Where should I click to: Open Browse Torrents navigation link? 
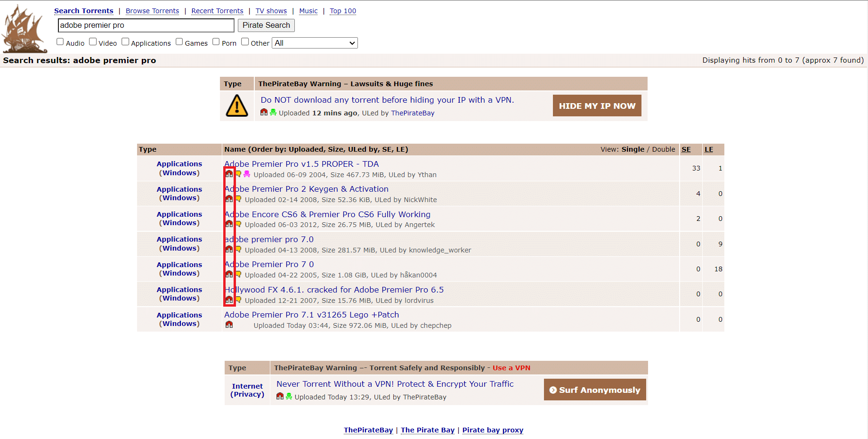[153, 11]
